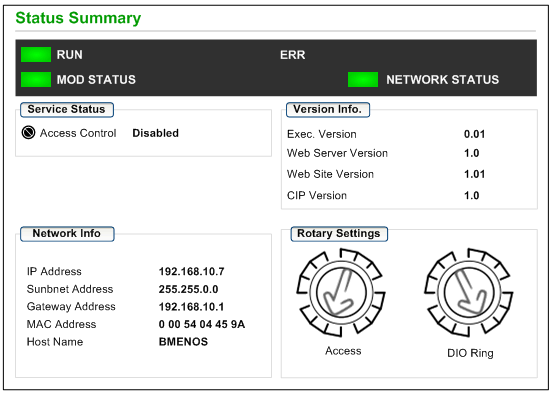Click the ERR status label
The width and height of the screenshot is (552, 396).
[x=293, y=55]
